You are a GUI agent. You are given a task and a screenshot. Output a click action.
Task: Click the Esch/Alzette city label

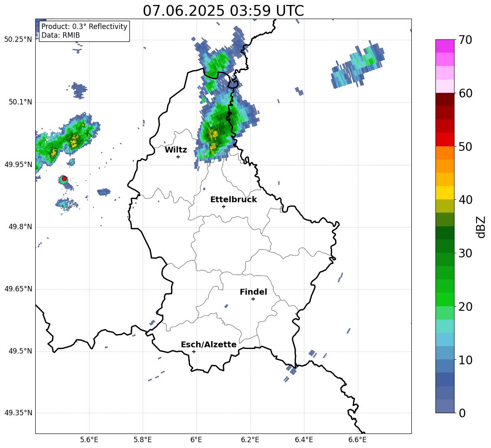coord(209,344)
